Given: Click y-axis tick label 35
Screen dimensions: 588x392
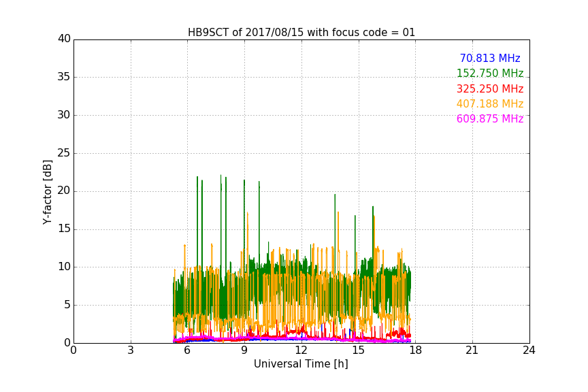Looking at the screenshot, I should [x=64, y=77].
